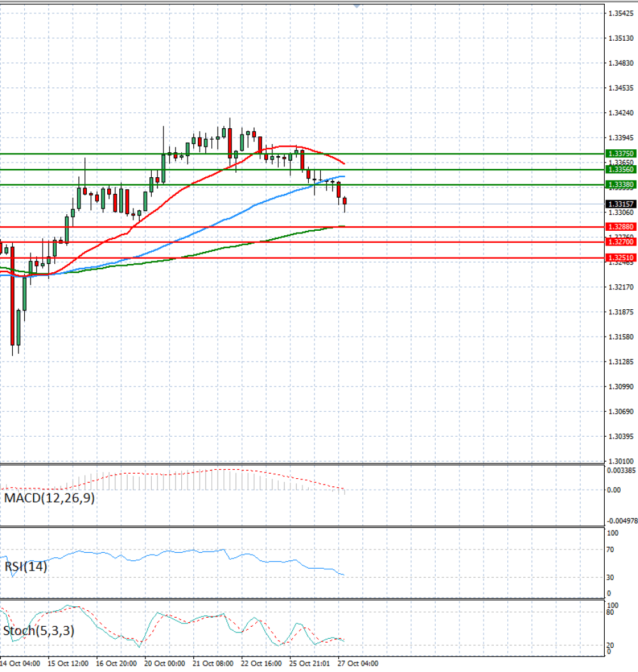Select the chart shift triangle marker at top
Viewport: 638px width, 672px height.
pyautogui.click(x=357, y=6)
